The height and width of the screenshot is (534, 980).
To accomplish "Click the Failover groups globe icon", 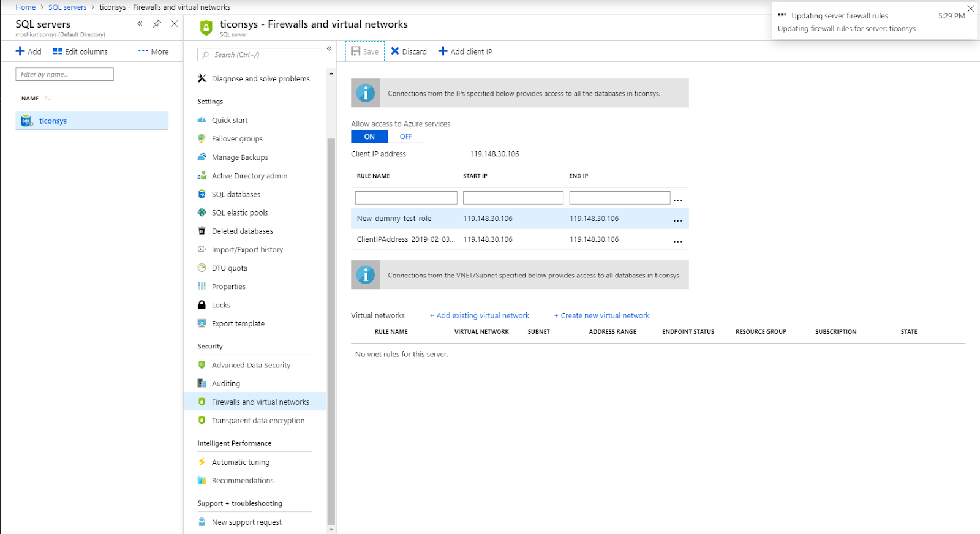I will (202, 138).
